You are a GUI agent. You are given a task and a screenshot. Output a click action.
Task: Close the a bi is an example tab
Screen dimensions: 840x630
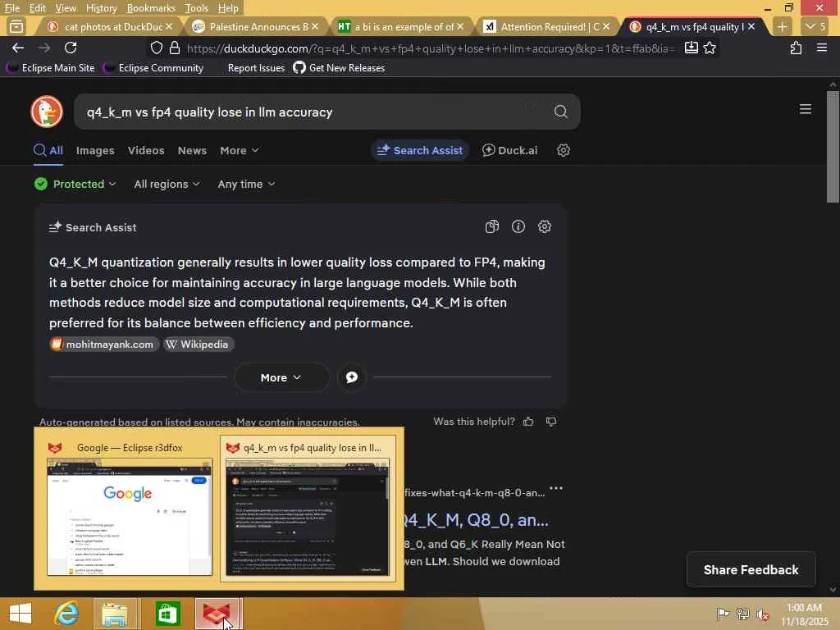click(x=460, y=26)
